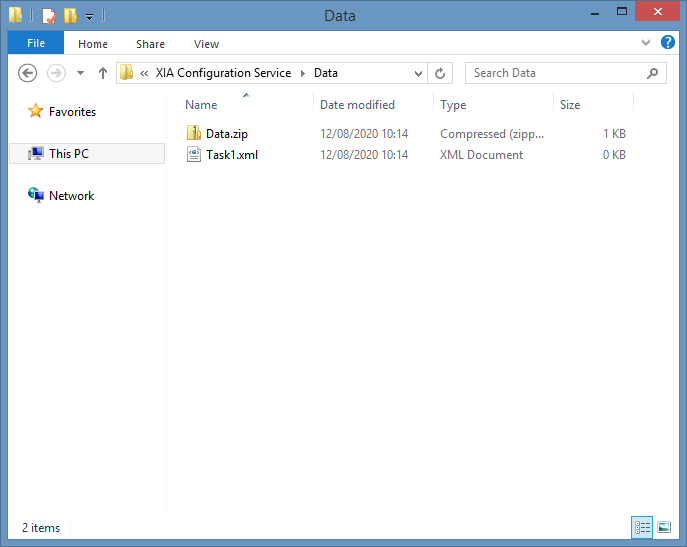Click Data.zip date 12/08/2020 10:14
This screenshot has height=547, width=687.
click(364, 134)
